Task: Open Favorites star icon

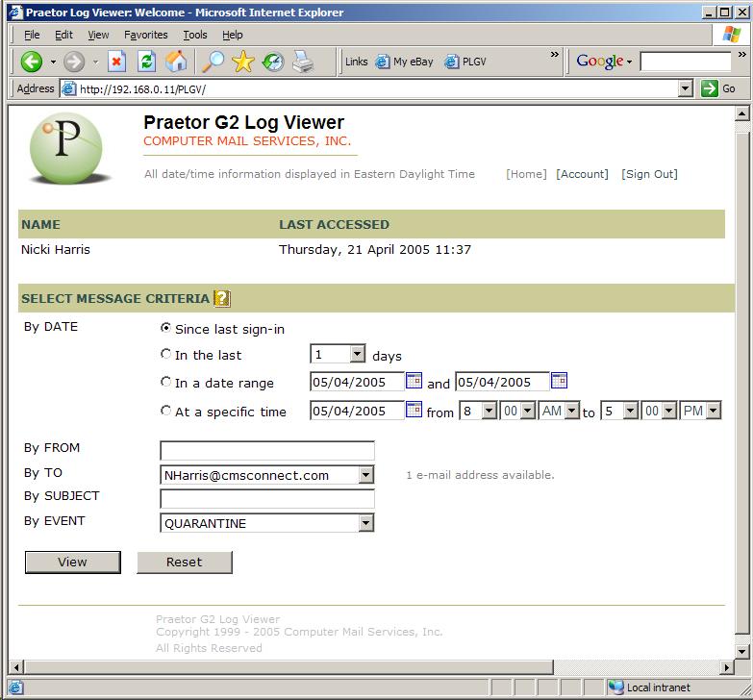Action: click(243, 62)
